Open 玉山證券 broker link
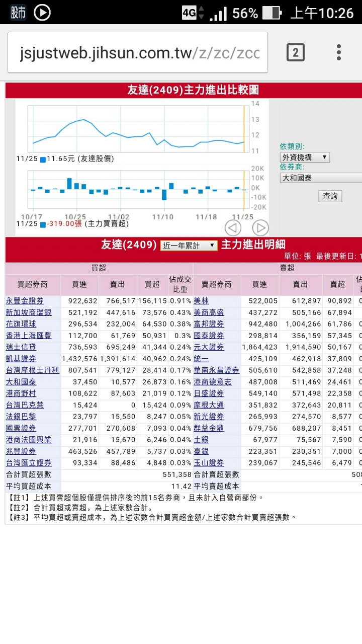Viewport: 362px width, 644px height. [209, 463]
